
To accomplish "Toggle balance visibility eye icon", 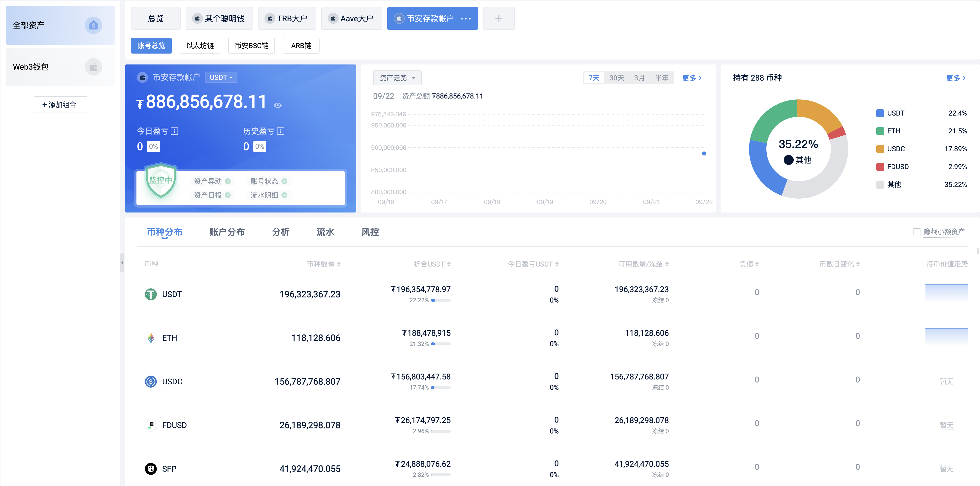I will pyautogui.click(x=278, y=105).
